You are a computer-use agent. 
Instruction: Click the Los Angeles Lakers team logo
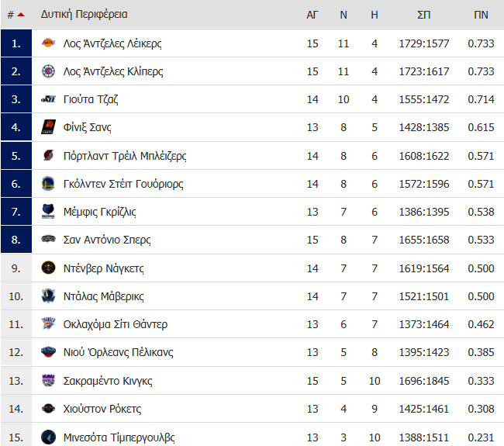pos(48,43)
